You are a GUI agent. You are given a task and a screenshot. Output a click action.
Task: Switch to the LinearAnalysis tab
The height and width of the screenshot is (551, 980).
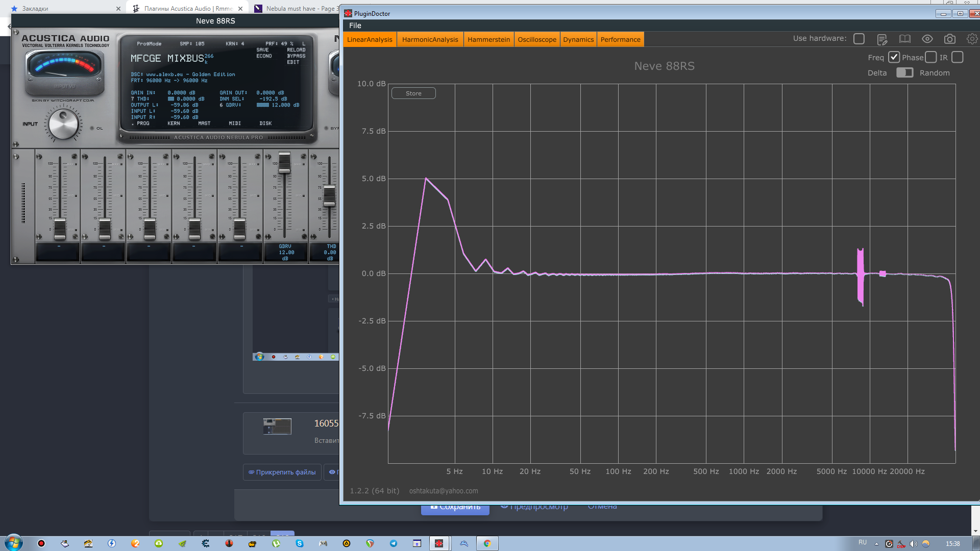pyautogui.click(x=370, y=39)
